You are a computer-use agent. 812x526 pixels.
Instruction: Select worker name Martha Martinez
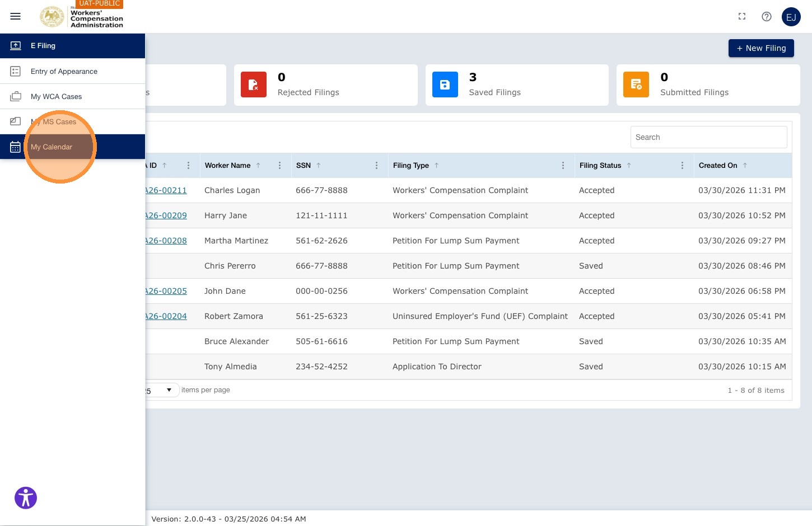click(x=236, y=241)
